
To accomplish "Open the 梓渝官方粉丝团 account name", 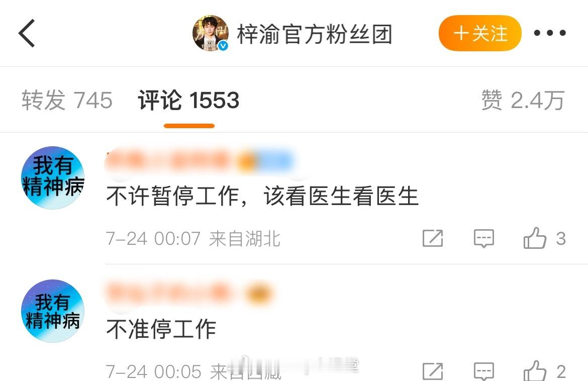I will 315,34.
